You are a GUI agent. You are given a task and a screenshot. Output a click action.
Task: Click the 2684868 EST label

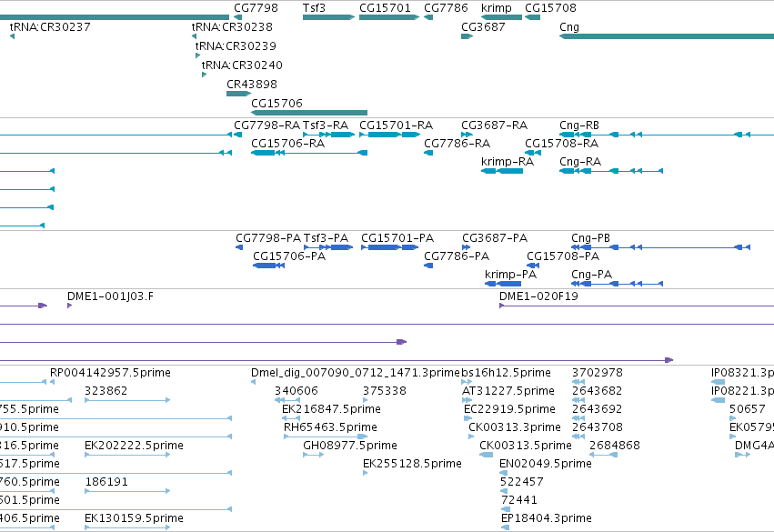pyautogui.click(x=615, y=446)
